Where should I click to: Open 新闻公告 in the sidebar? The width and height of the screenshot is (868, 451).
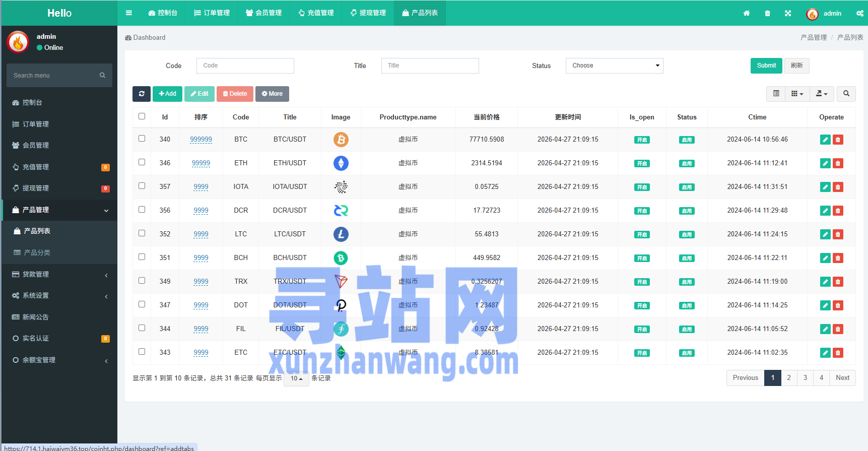pyautogui.click(x=59, y=317)
